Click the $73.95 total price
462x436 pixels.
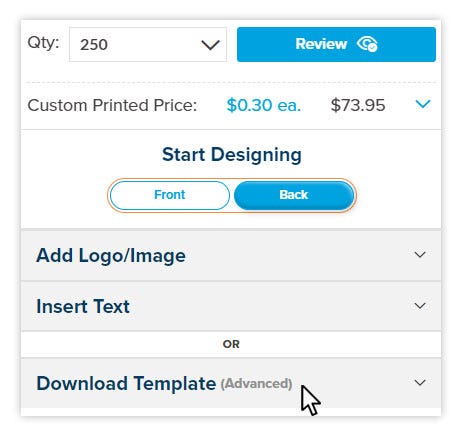click(x=358, y=105)
